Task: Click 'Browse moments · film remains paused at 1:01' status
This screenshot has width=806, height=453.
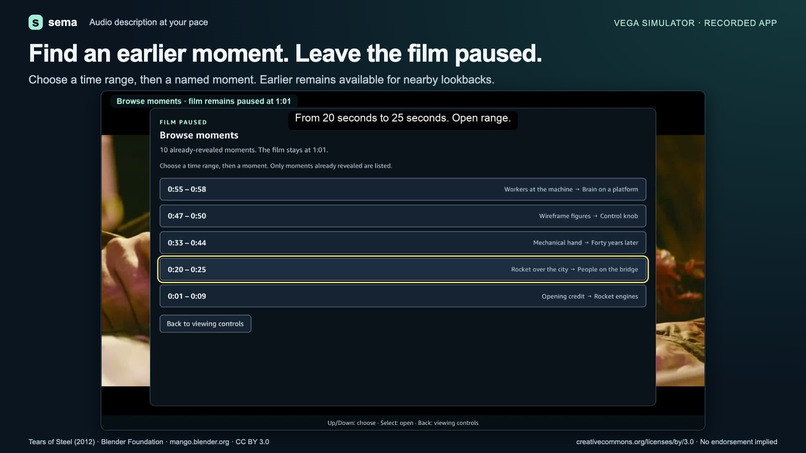Action: pyautogui.click(x=204, y=101)
